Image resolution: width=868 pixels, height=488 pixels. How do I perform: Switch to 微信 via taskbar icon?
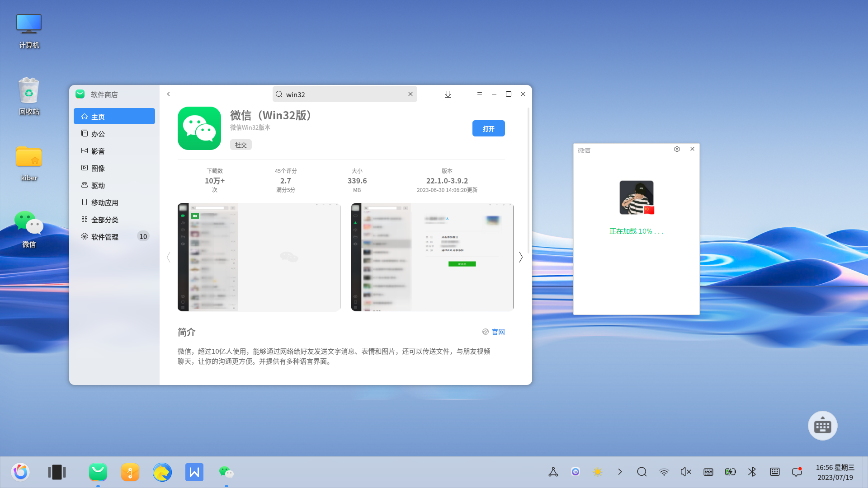coord(226,472)
